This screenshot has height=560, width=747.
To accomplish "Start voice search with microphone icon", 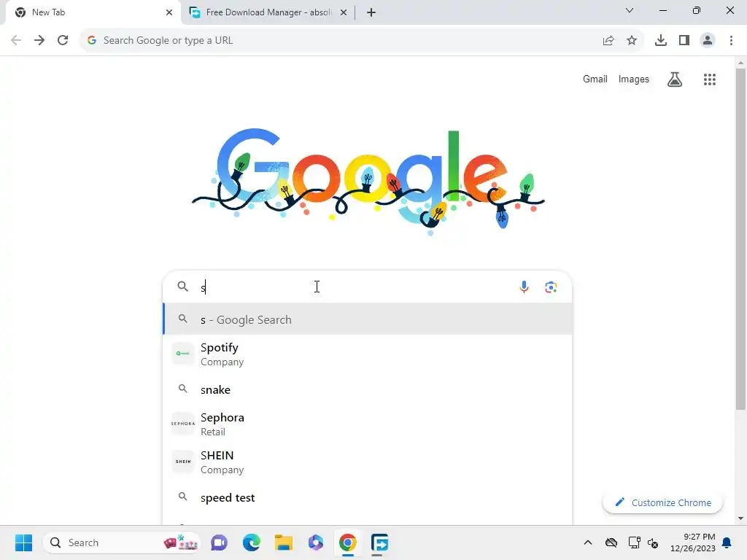I will click(x=524, y=287).
